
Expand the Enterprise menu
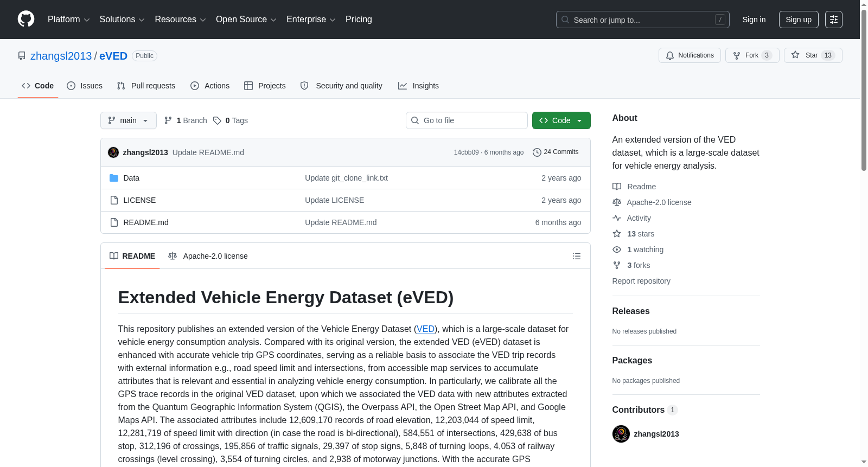(311, 20)
